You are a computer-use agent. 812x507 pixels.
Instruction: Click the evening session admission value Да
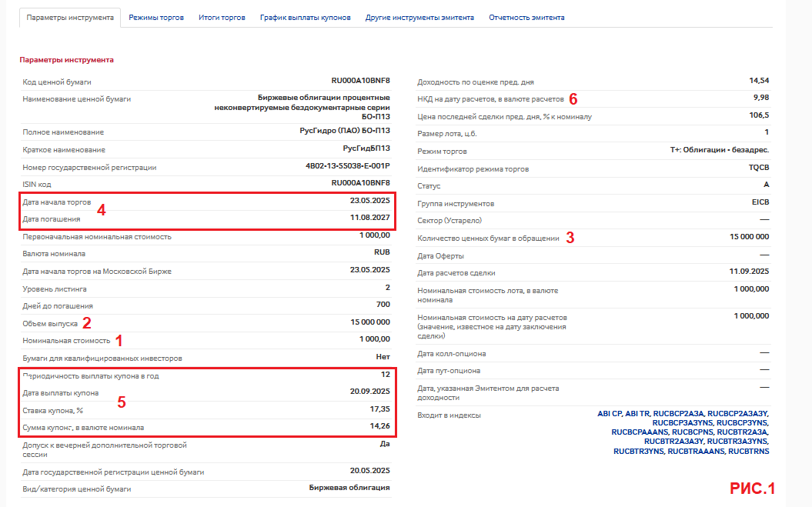coord(385,444)
